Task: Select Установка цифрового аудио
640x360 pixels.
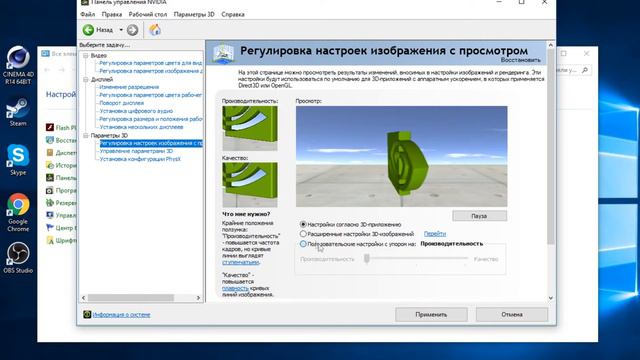Action: click(x=136, y=111)
